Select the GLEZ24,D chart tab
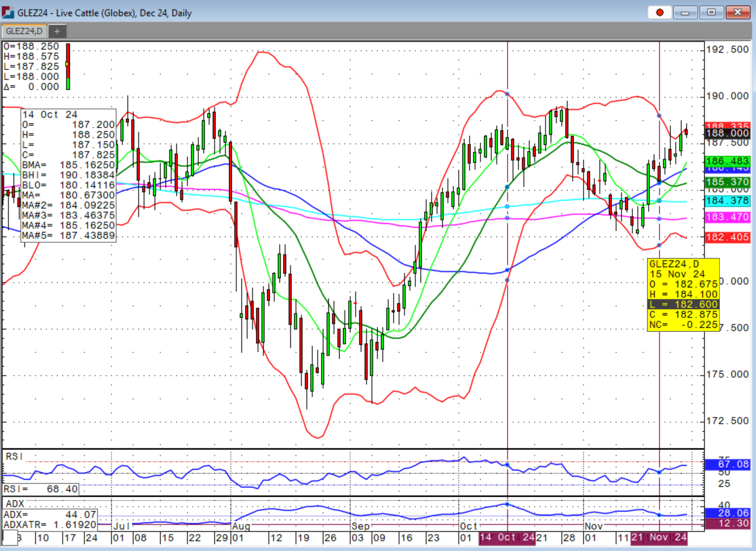 (x=24, y=31)
